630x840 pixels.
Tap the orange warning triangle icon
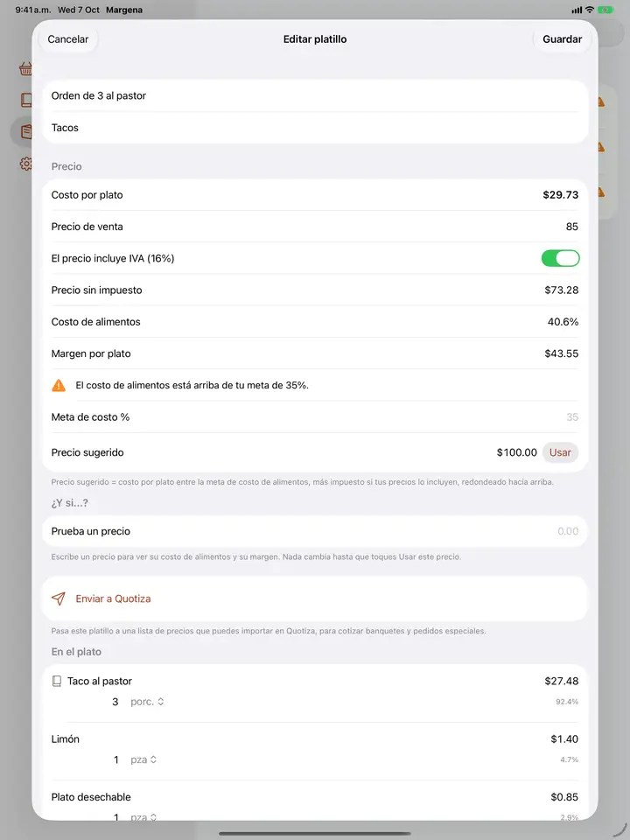(x=59, y=385)
